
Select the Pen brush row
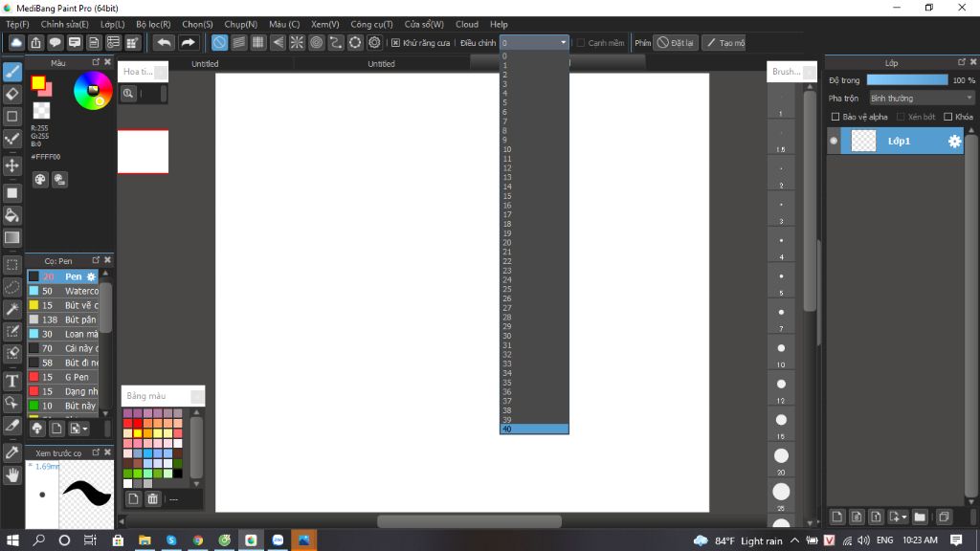pyautogui.click(x=62, y=276)
